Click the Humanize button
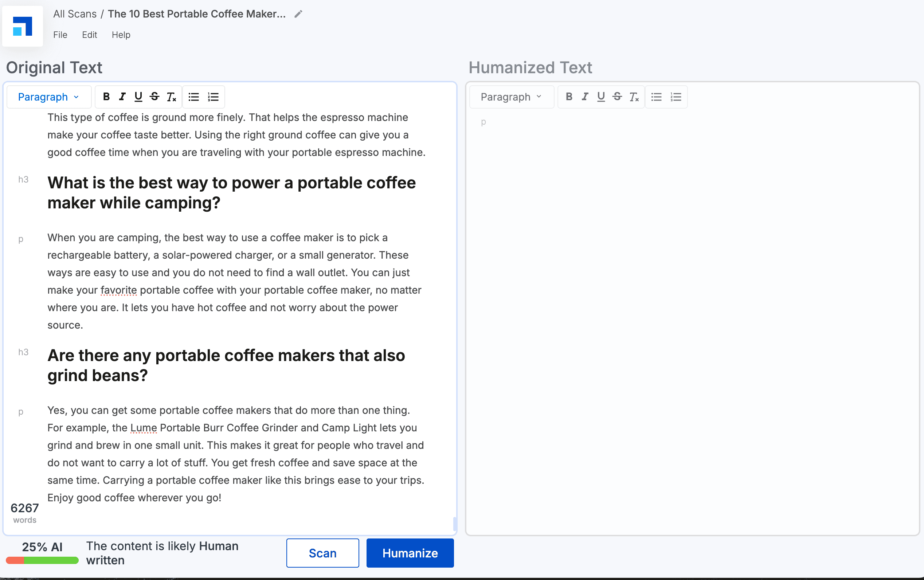924x580 pixels. [410, 553]
